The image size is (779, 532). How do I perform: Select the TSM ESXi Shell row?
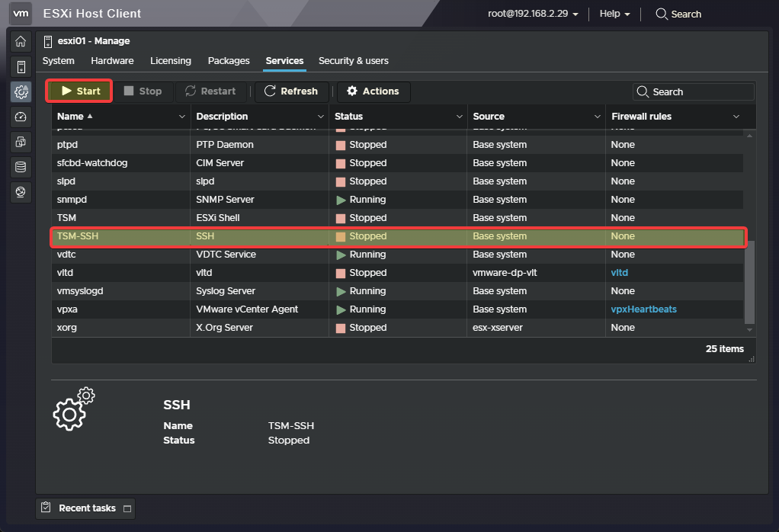[397, 218]
